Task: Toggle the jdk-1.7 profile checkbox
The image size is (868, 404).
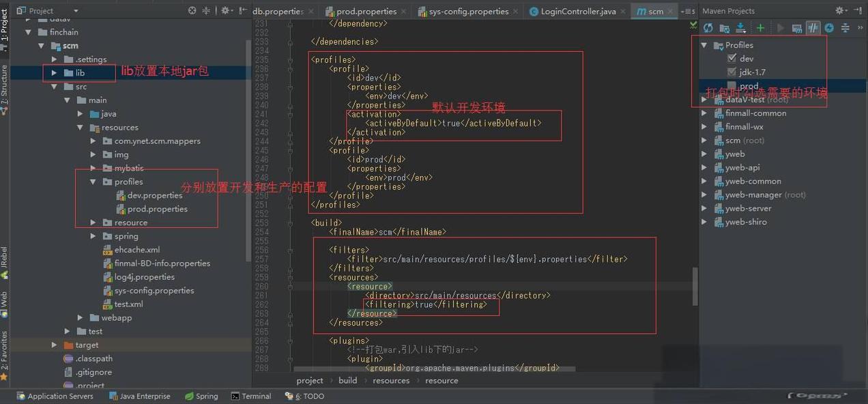Action: (732, 72)
